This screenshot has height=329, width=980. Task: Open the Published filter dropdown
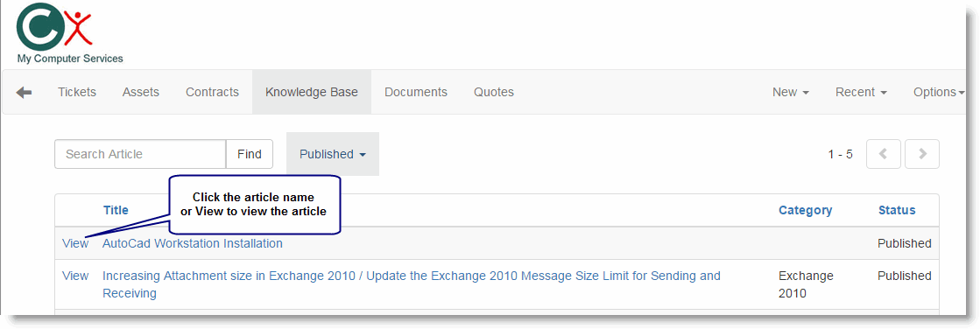(333, 154)
